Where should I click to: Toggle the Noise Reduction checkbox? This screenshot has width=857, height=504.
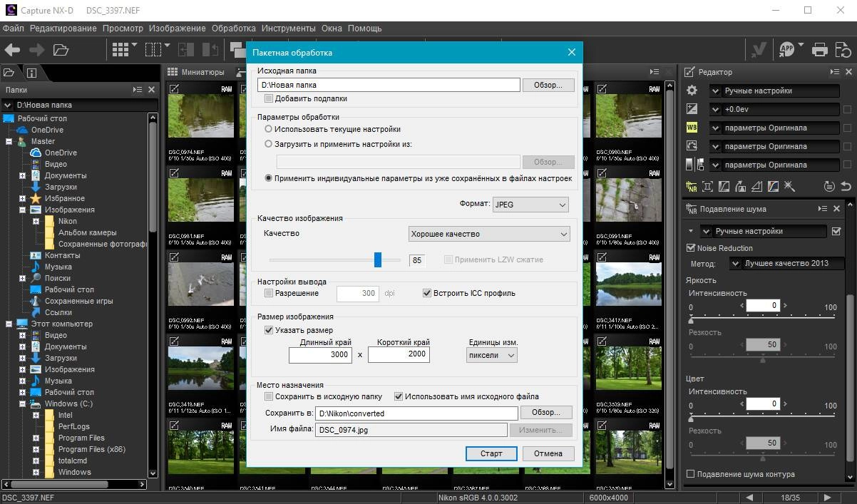(690, 248)
